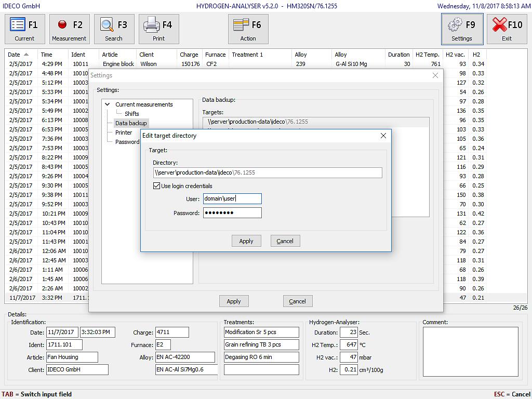Image resolution: width=532 pixels, height=399 pixels.
Task: Cancel the Edit target directory dialog
Action: (x=285, y=241)
